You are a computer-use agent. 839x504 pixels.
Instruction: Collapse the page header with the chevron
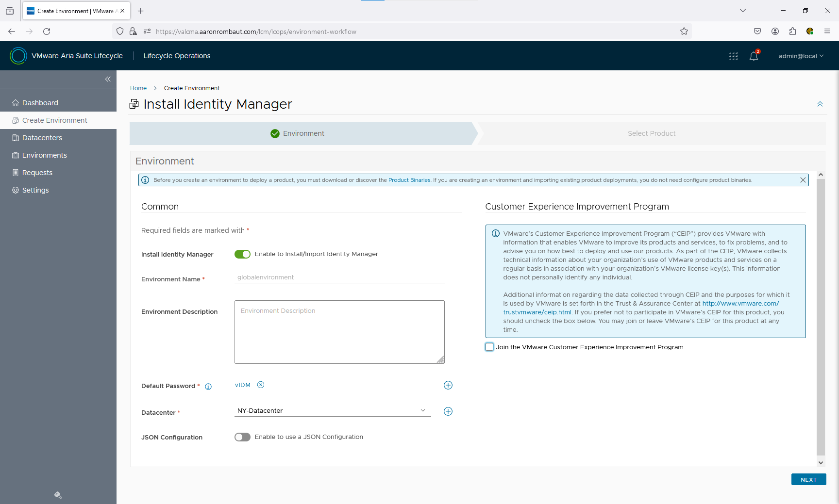(820, 104)
